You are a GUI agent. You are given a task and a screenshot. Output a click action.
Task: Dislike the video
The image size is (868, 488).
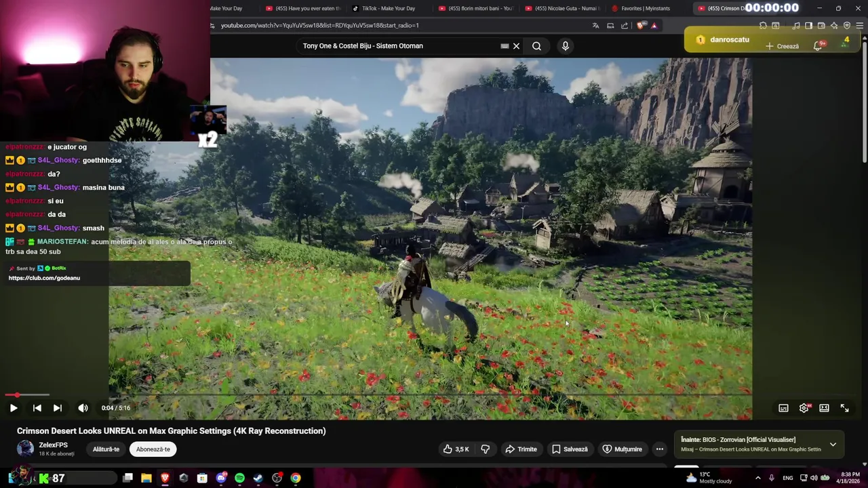[485, 449]
